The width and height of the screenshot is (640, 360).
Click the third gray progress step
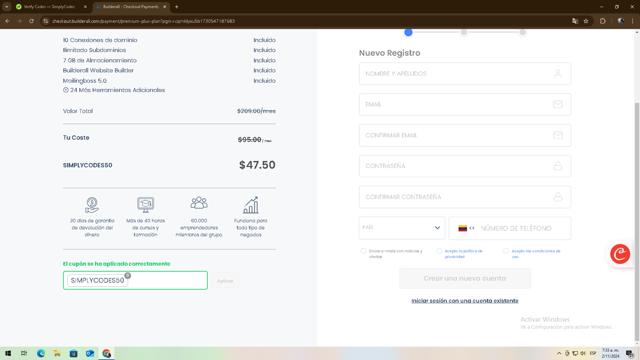(x=522, y=32)
